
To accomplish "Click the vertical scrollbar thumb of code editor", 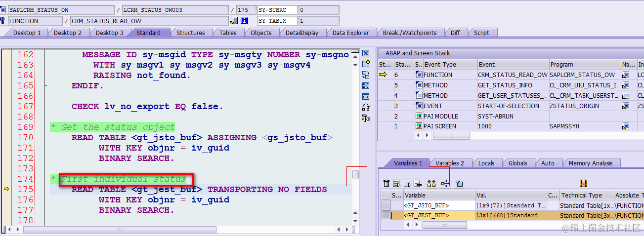I will [x=355, y=174].
